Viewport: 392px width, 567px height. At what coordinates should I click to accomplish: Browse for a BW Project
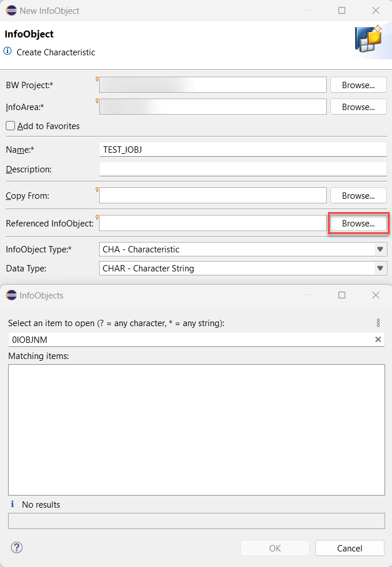[x=359, y=85]
